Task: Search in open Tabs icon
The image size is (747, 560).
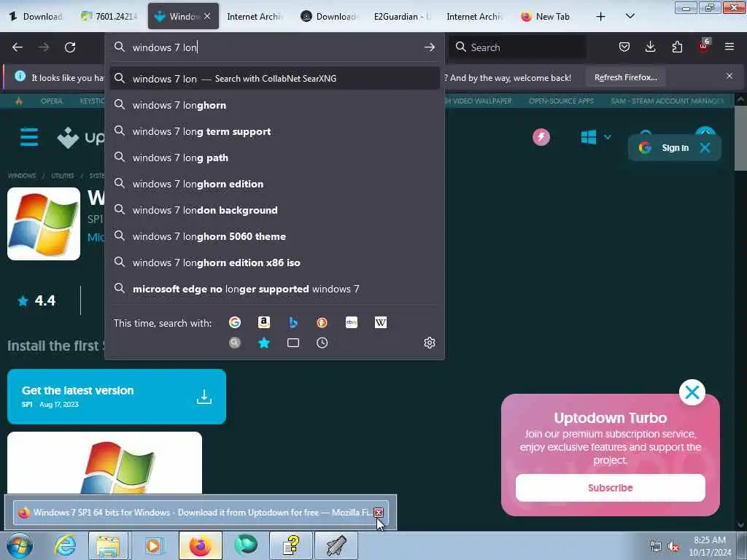Action: coord(293,343)
